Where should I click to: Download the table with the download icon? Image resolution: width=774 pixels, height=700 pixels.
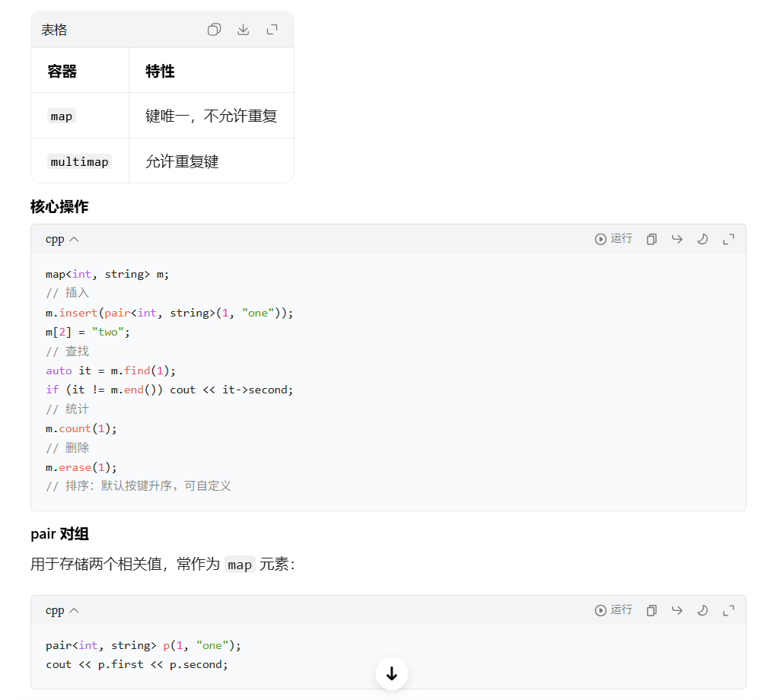tap(243, 30)
